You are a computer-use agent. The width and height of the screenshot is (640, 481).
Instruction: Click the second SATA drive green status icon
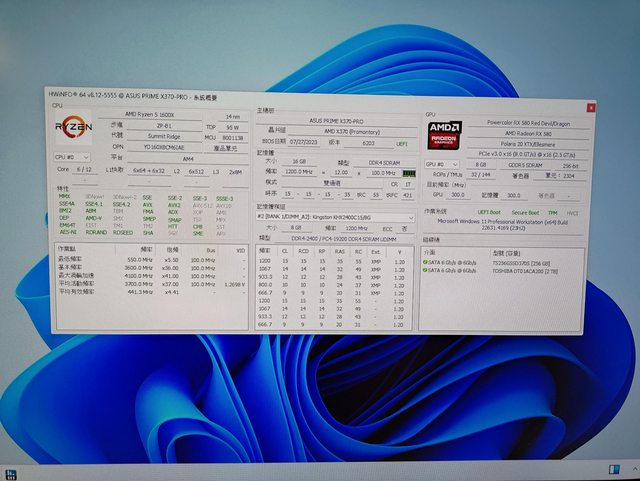pyautogui.click(x=427, y=270)
